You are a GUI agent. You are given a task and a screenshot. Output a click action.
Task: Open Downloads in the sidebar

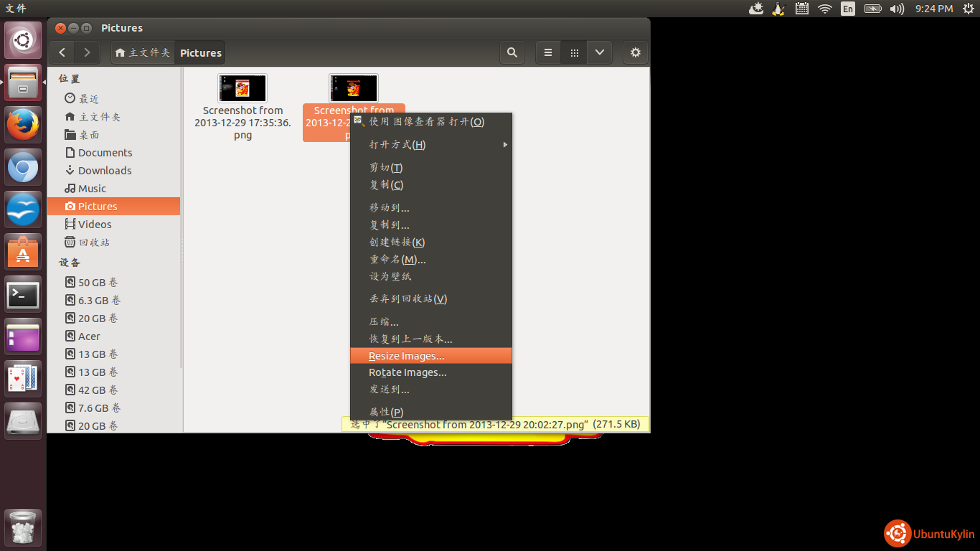[105, 171]
